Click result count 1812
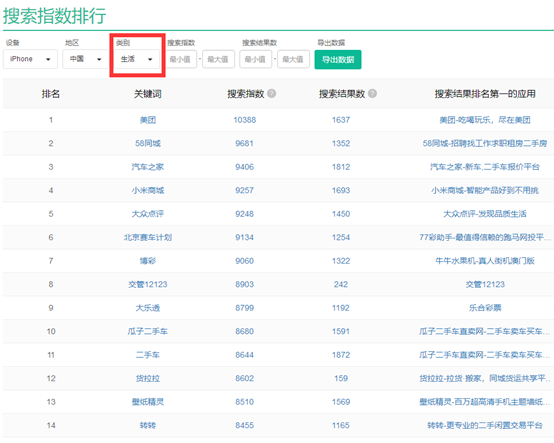This screenshot has height=443, width=554. tap(341, 167)
